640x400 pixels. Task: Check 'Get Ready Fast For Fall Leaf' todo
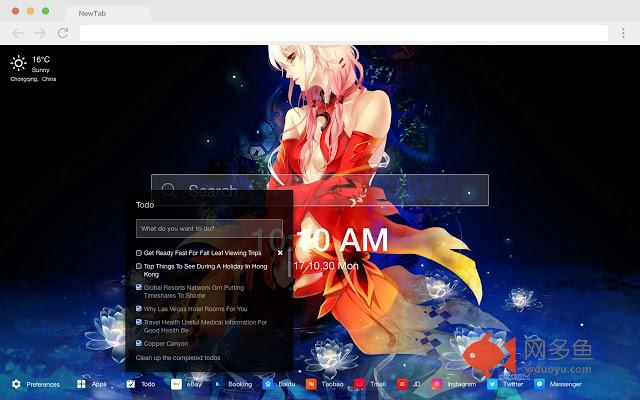139,253
